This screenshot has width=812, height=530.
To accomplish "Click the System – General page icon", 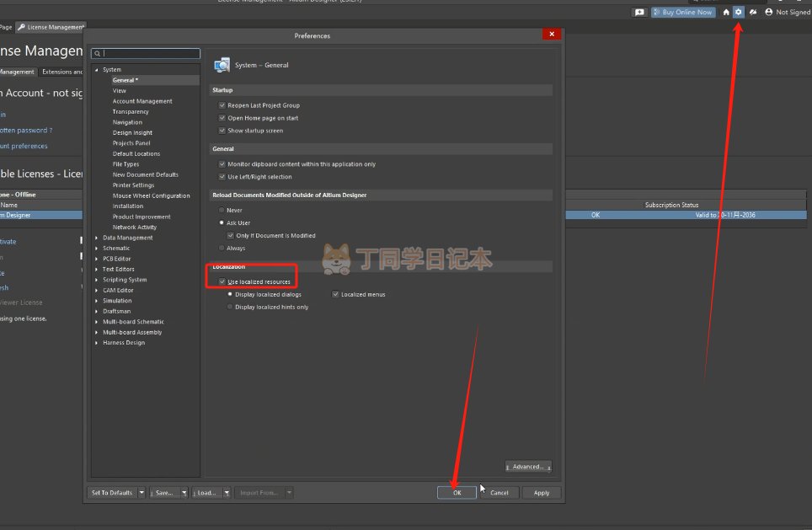I will (222, 65).
